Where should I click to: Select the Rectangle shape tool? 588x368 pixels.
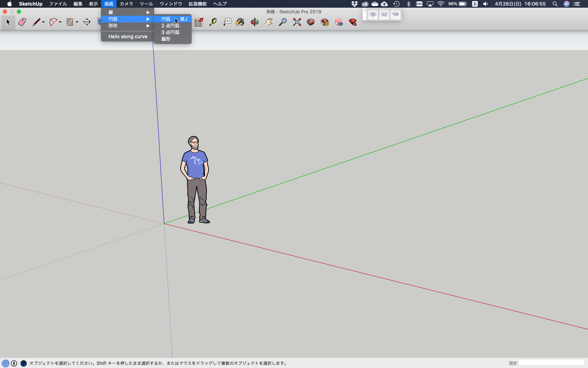[70, 22]
